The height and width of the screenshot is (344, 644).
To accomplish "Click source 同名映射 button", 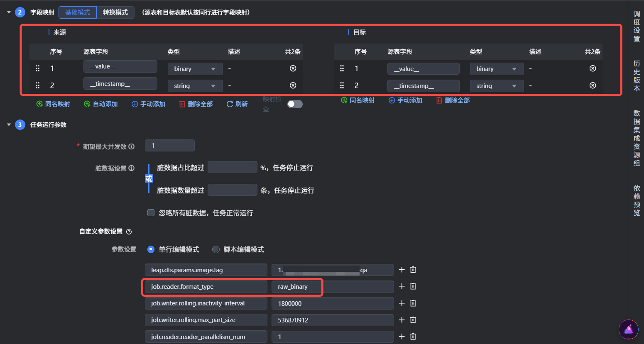I will pyautogui.click(x=53, y=104).
